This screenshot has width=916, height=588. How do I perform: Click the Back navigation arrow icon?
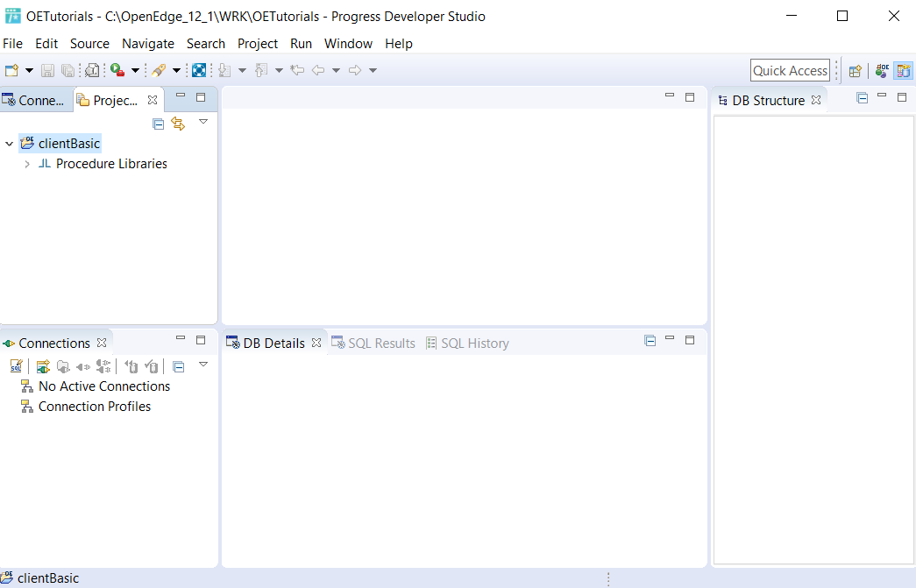point(318,71)
